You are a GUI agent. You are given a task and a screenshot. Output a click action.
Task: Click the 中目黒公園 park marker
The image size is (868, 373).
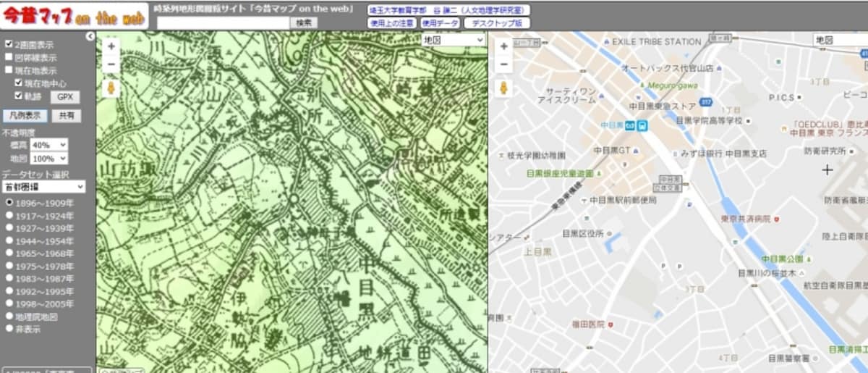[x=808, y=259]
